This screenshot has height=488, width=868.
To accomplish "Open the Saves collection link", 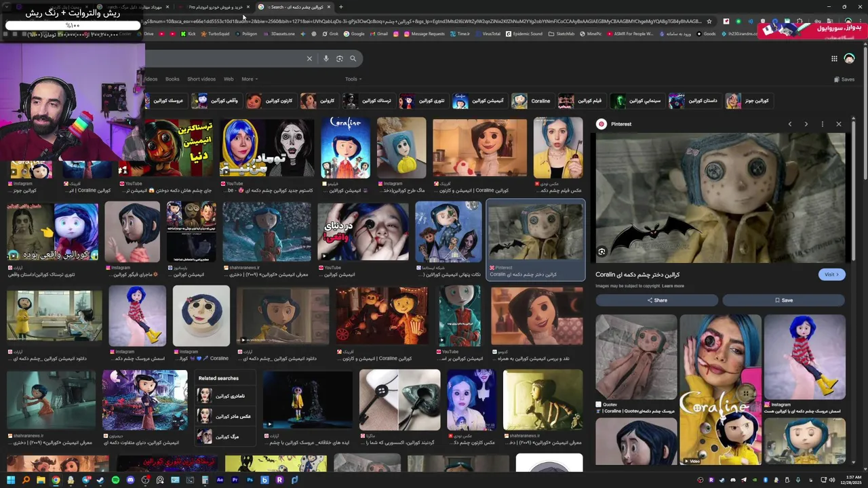I will [x=844, y=79].
